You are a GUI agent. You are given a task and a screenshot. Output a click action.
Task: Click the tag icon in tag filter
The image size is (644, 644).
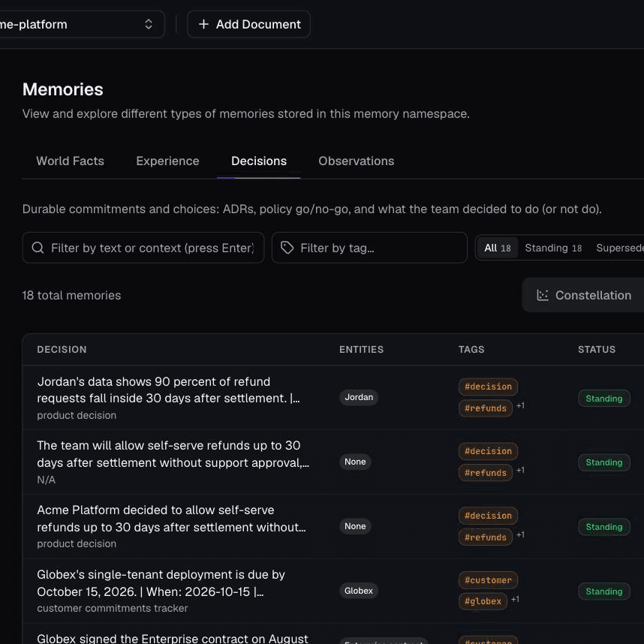[287, 248]
